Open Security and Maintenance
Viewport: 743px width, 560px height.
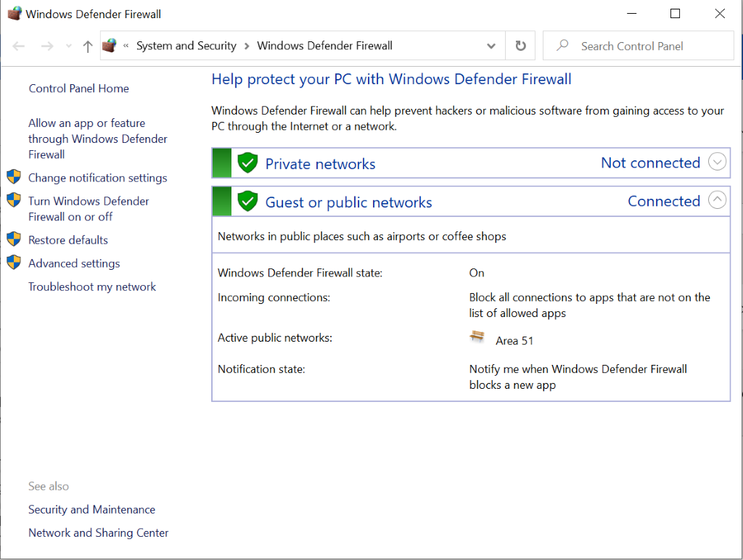pyautogui.click(x=91, y=509)
